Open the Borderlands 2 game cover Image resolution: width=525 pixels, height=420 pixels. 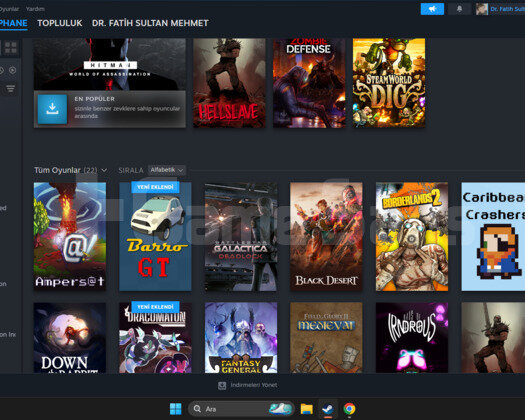412,236
